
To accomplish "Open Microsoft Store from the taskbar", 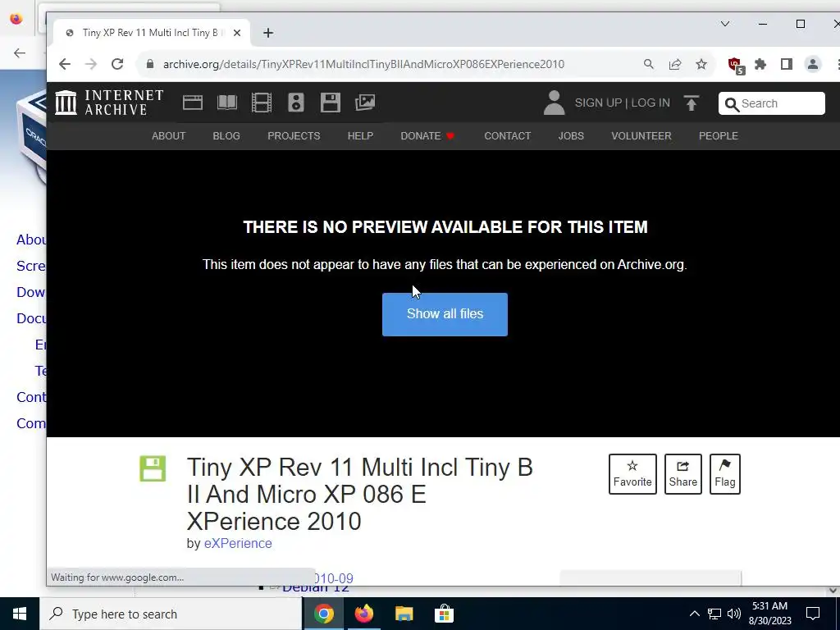I will [444, 614].
